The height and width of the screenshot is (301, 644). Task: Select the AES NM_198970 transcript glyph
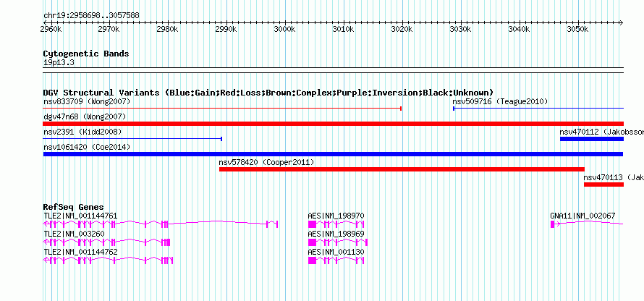pyautogui.click(x=336, y=224)
